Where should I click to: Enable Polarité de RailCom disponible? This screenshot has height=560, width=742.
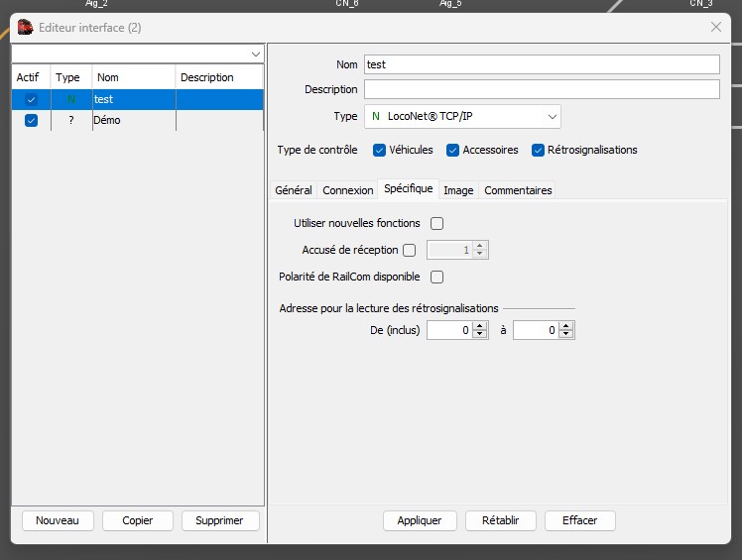[x=436, y=277]
